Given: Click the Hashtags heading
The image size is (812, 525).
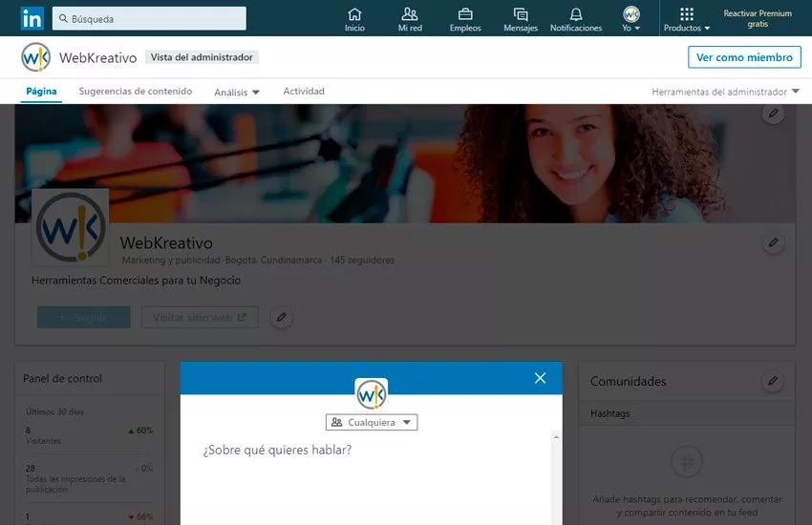Looking at the screenshot, I should click(x=610, y=413).
